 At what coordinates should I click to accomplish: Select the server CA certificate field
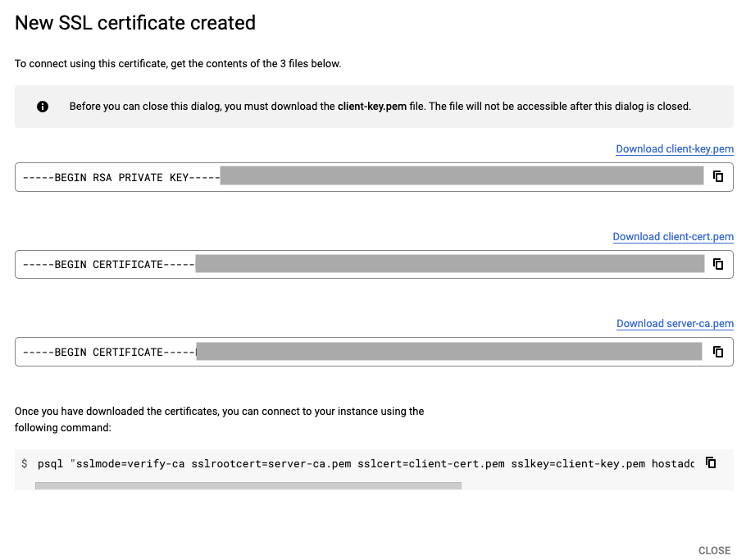pos(328,352)
